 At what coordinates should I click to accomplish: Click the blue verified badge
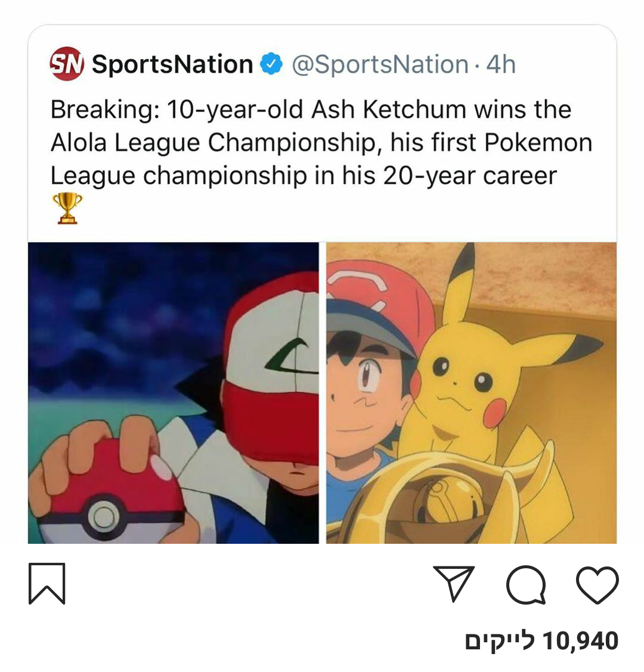[x=272, y=64]
